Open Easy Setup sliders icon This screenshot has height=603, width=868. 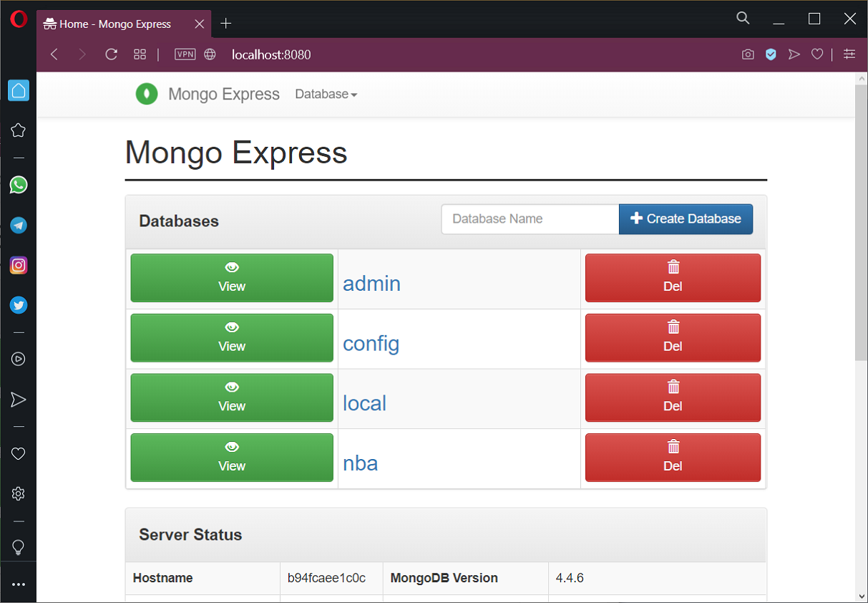(x=849, y=54)
